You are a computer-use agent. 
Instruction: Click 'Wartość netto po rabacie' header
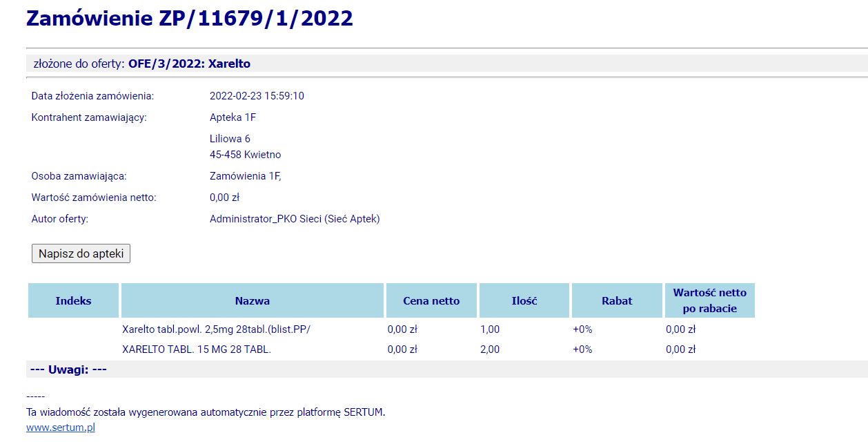coord(709,300)
